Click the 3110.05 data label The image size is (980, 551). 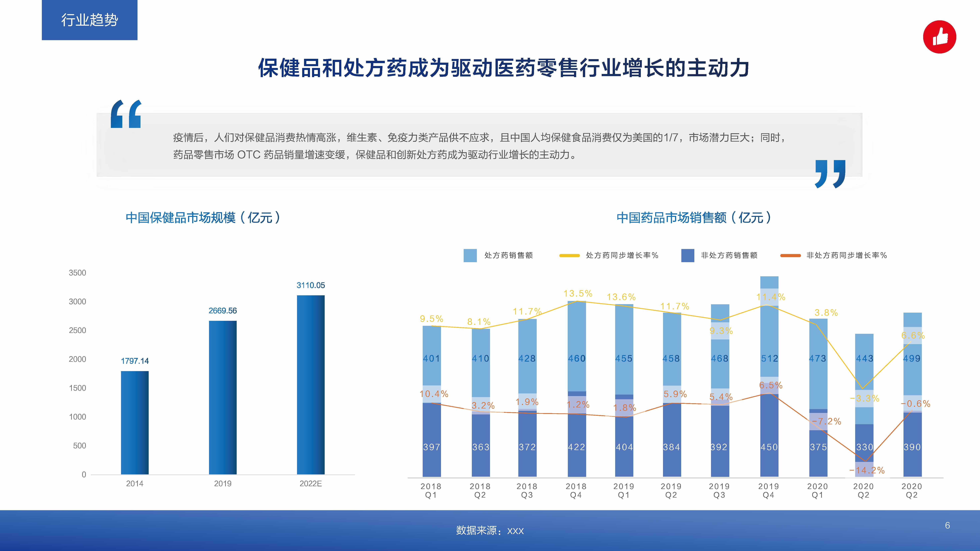click(311, 285)
